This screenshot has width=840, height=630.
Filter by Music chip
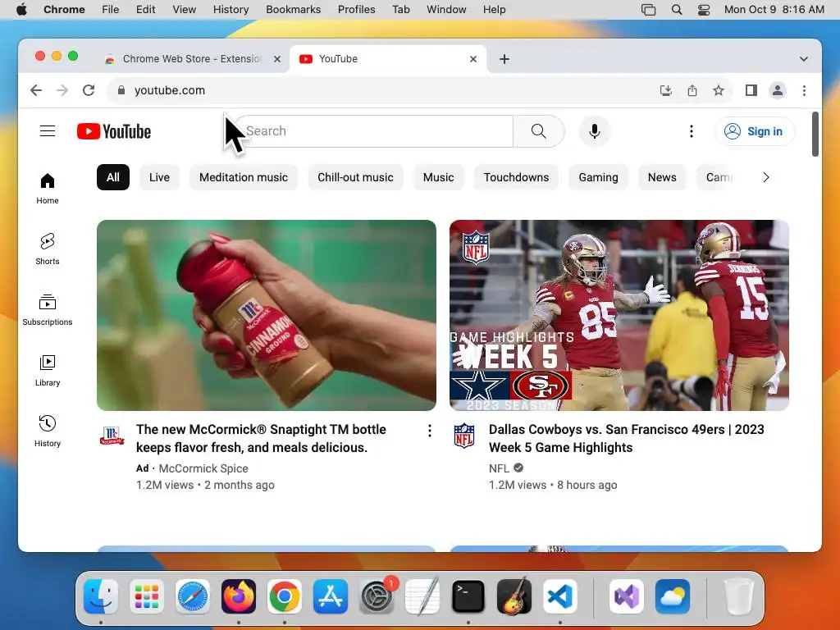coord(438,177)
